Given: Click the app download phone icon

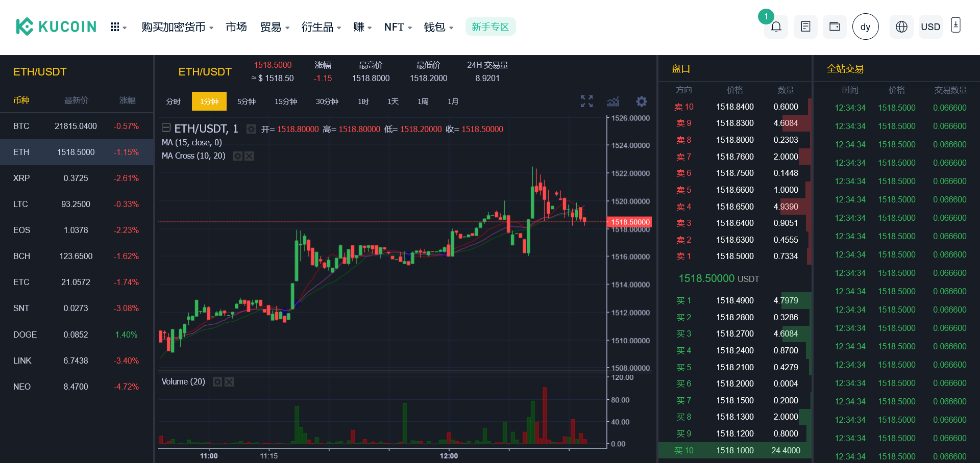Looking at the screenshot, I should point(955,25).
